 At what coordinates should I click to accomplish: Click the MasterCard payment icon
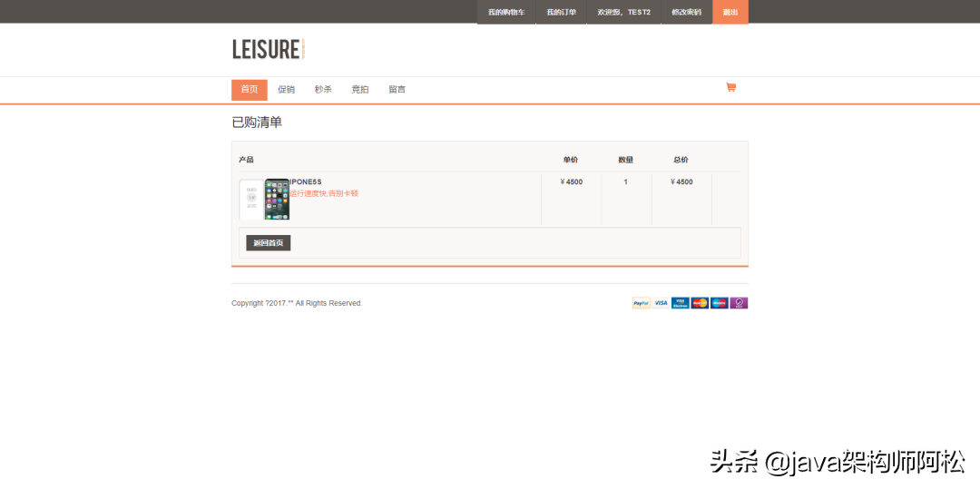pos(700,303)
